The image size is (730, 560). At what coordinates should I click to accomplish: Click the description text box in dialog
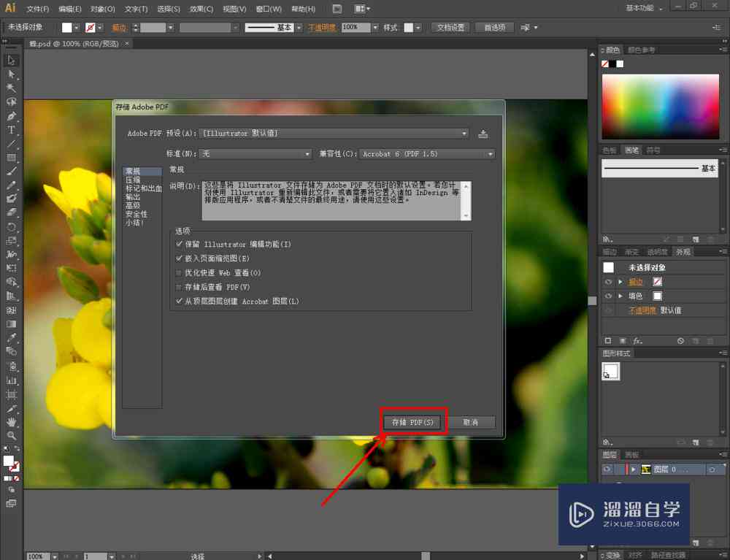pyautogui.click(x=336, y=201)
